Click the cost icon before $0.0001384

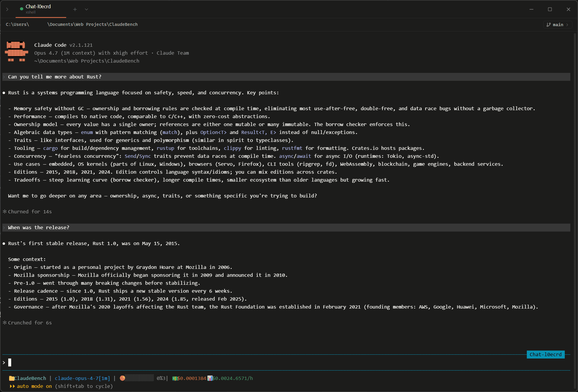tap(175, 378)
